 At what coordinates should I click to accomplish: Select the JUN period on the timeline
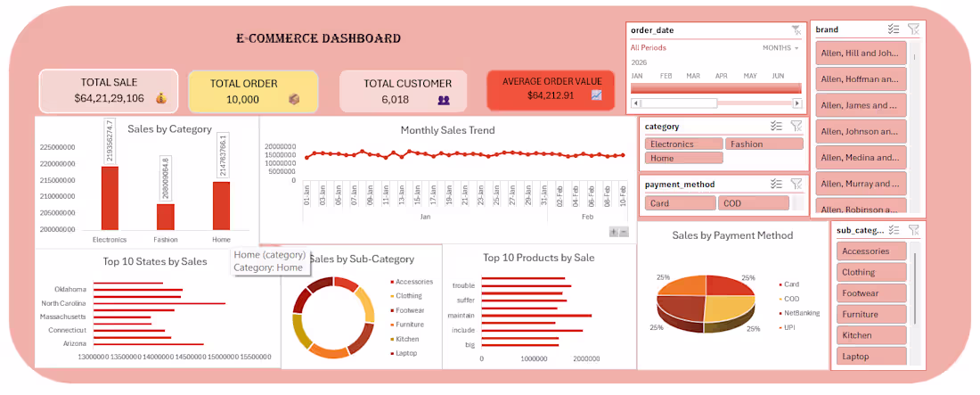[778, 76]
